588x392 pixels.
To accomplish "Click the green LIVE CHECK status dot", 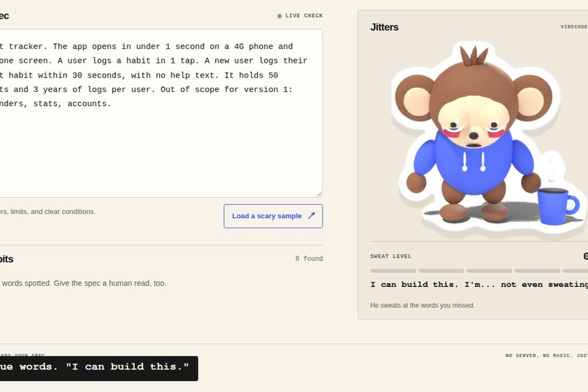I will click(279, 16).
